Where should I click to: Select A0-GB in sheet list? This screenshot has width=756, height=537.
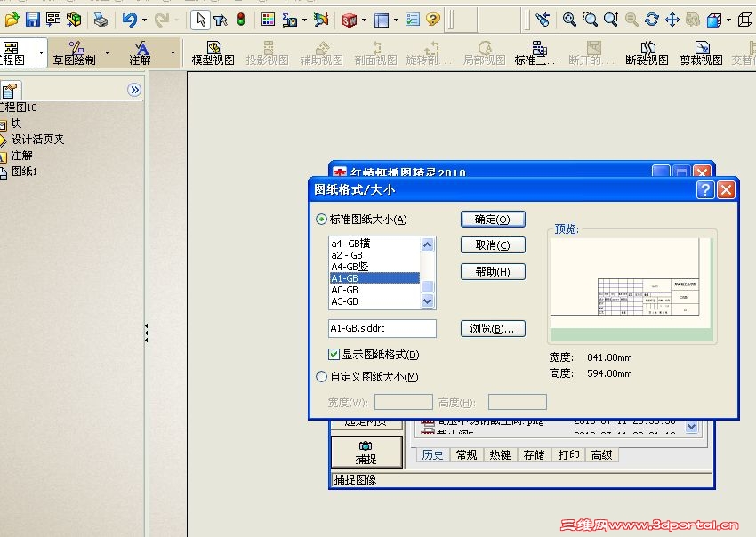click(x=374, y=290)
